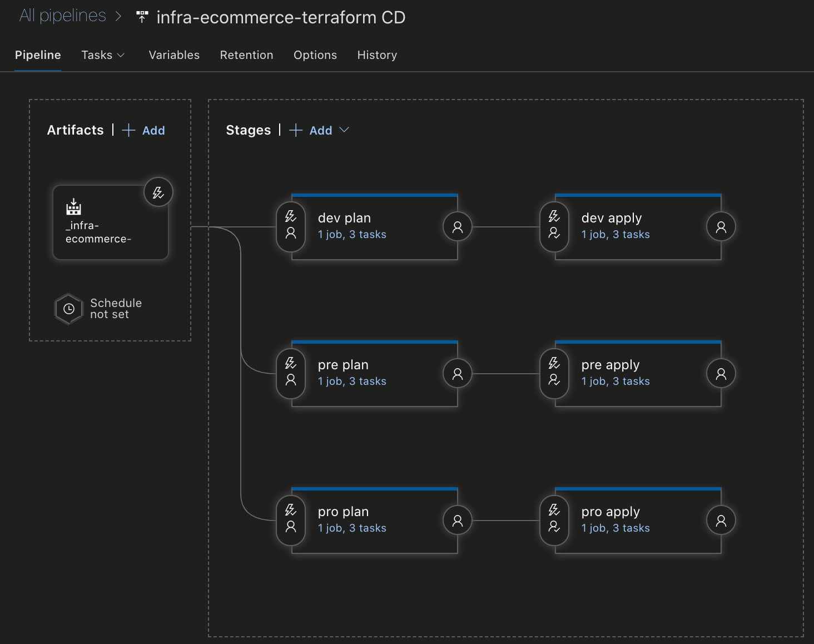Open post-deployment conditions for pro apply
This screenshot has height=644, width=814.
click(x=721, y=521)
